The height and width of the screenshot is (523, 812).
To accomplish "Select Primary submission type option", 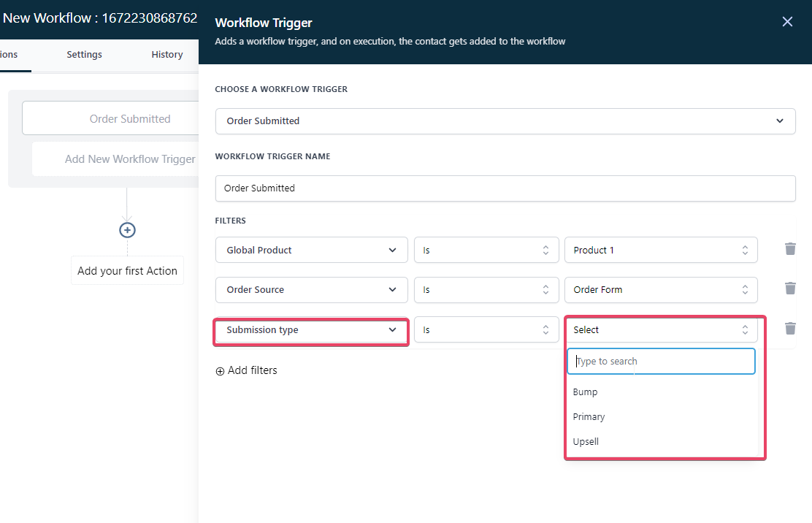I will (x=589, y=417).
